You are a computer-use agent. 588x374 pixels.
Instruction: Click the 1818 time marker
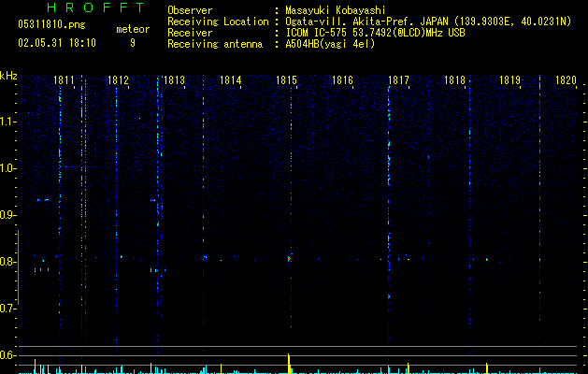[454, 80]
